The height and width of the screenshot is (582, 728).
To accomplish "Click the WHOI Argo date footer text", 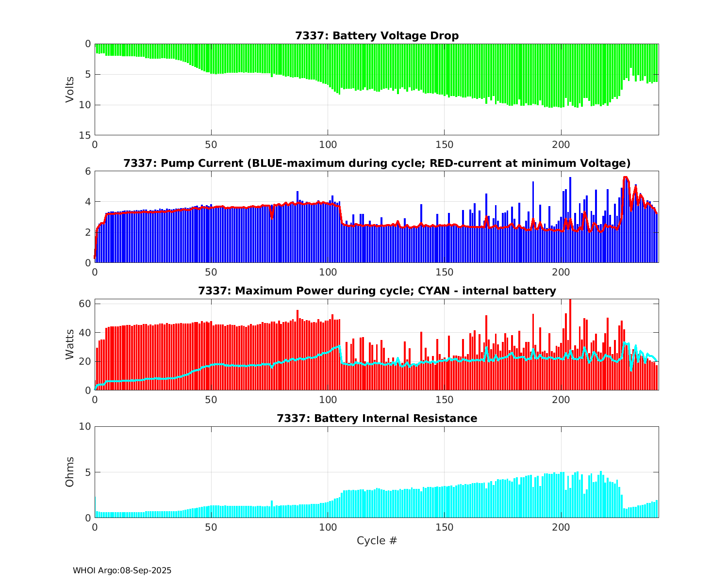I will click(x=122, y=571).
